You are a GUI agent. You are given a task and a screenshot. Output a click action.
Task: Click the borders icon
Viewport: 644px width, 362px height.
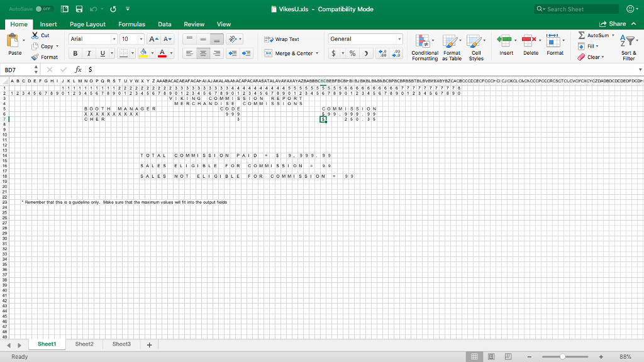tap(123, 53)
